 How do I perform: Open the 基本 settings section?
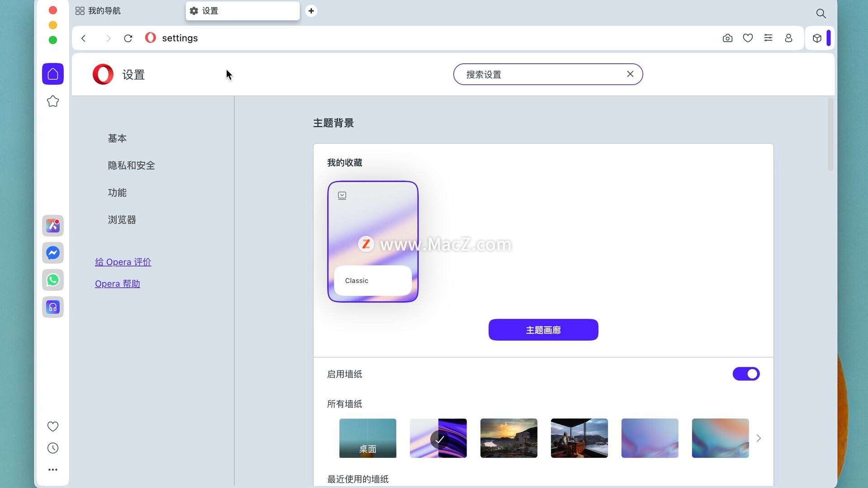[117, 138]
